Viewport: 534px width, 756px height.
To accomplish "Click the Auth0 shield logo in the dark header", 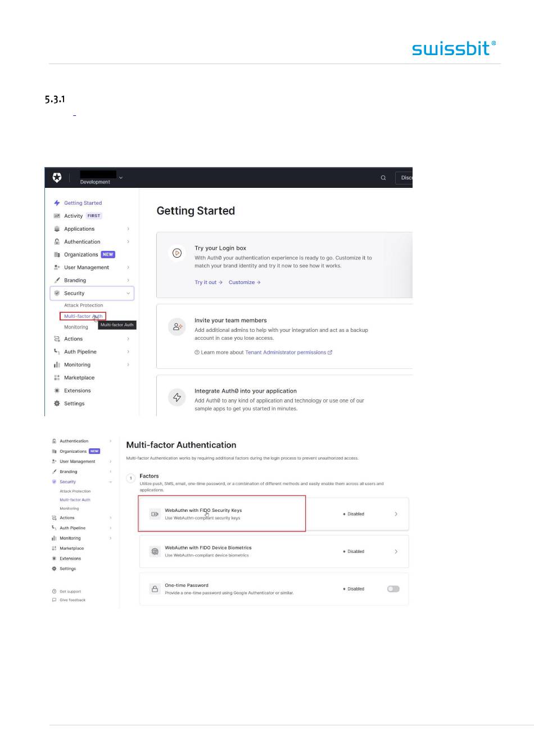I will pyautogui.click(x=57, y=178).
